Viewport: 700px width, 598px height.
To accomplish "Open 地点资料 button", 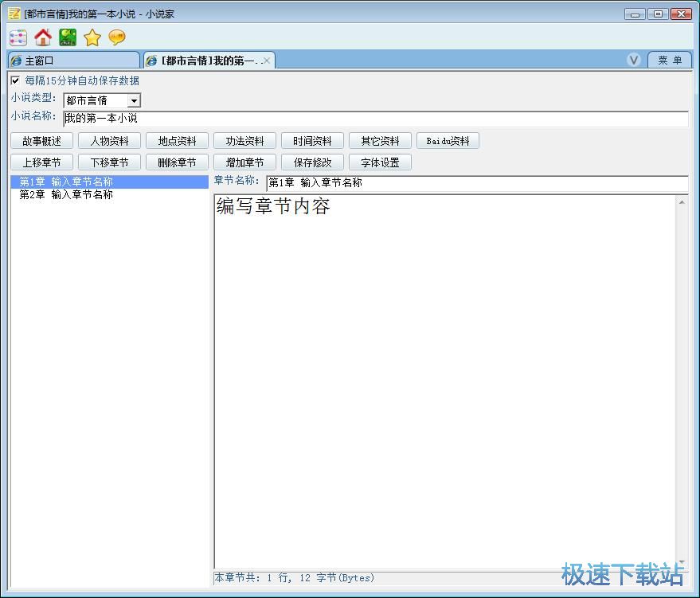I will [178, 141].
